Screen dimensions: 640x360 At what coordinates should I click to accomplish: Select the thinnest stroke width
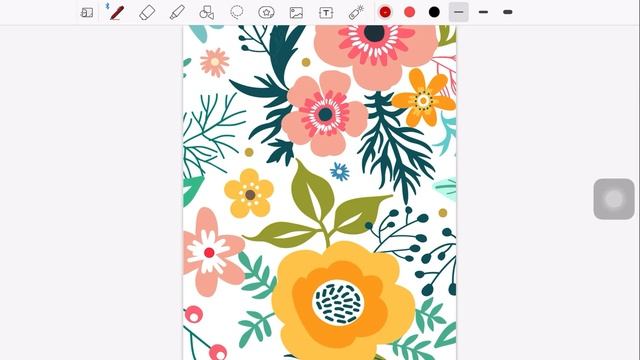(x=459, y=12)
